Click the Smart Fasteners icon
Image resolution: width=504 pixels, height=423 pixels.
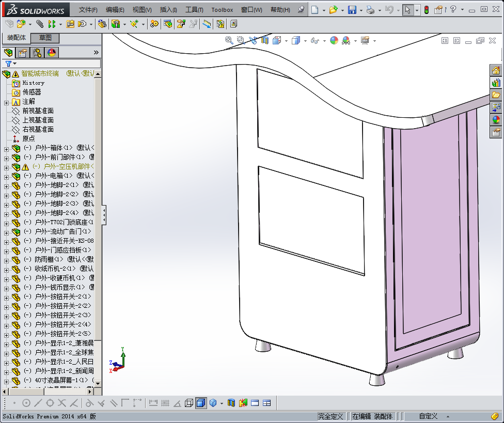tap(70, 24)
